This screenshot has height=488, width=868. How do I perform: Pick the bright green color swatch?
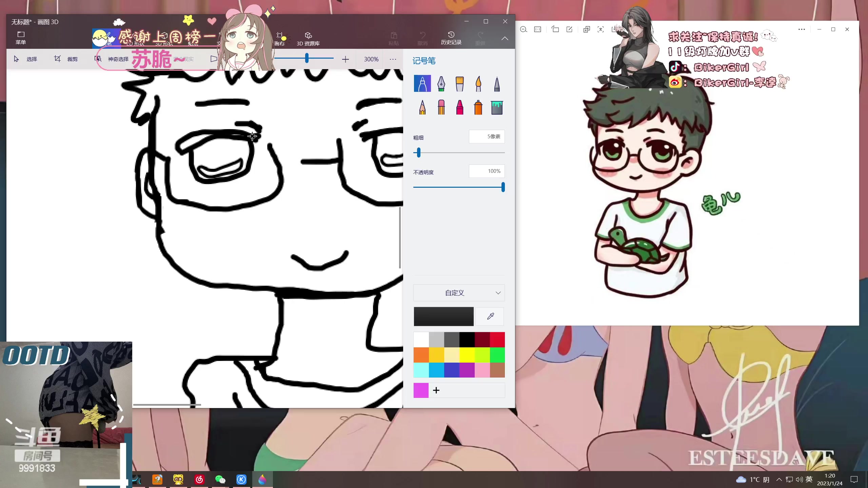pos(497,355)
